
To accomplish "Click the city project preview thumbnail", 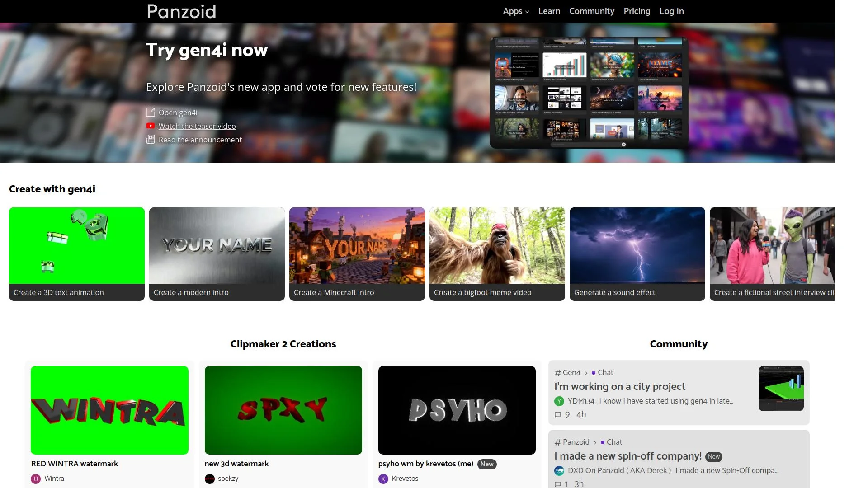I will tap(781, 389).
